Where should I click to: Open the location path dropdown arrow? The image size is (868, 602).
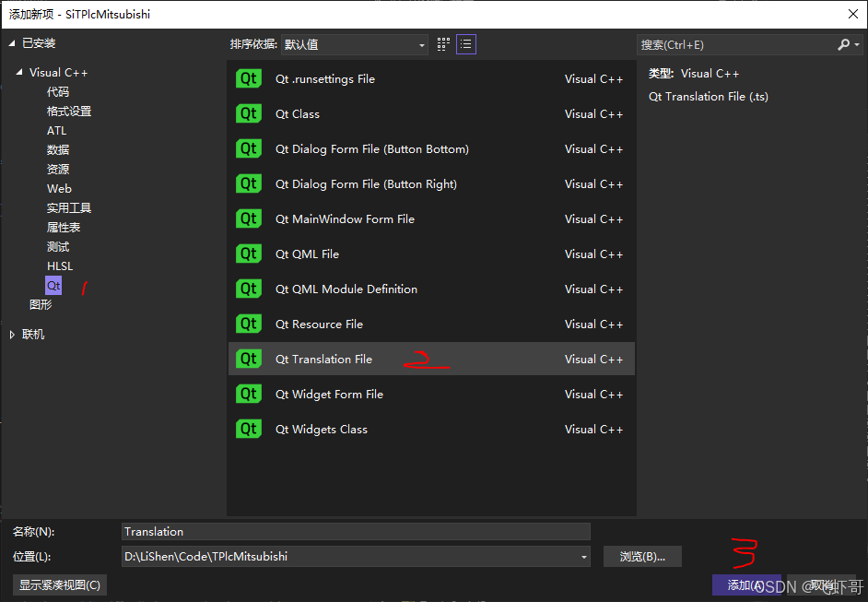(x=583, y=557)
